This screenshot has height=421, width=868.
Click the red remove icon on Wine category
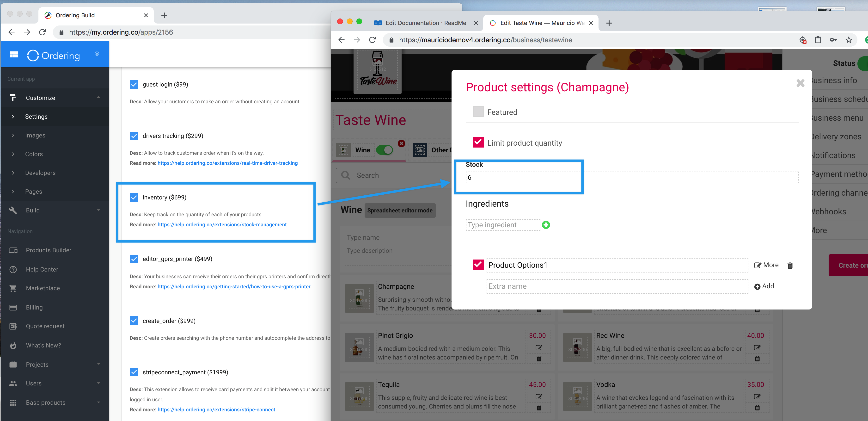[x=401, y=143]
